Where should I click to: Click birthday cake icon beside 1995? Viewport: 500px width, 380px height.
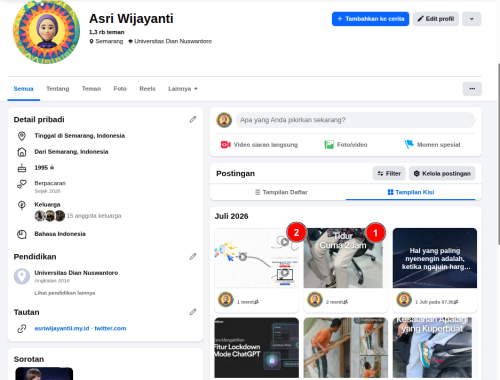[x=22, y=168]
